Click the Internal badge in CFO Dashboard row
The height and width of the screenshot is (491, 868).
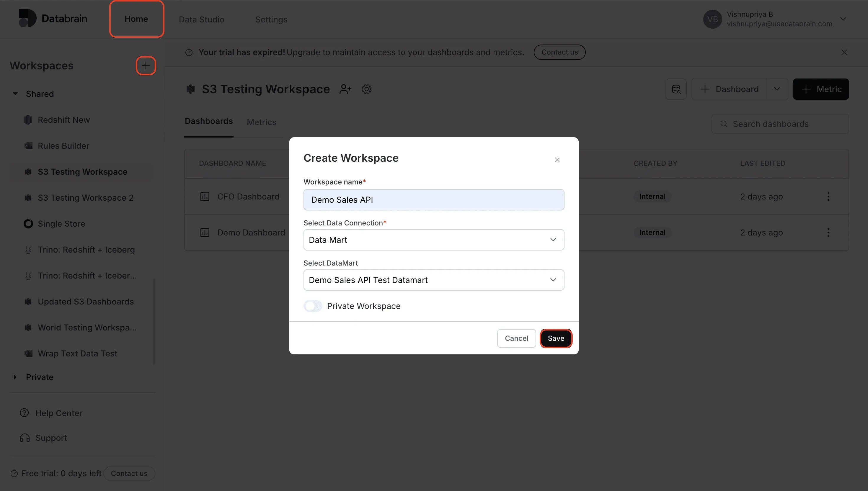pos(652,197)
